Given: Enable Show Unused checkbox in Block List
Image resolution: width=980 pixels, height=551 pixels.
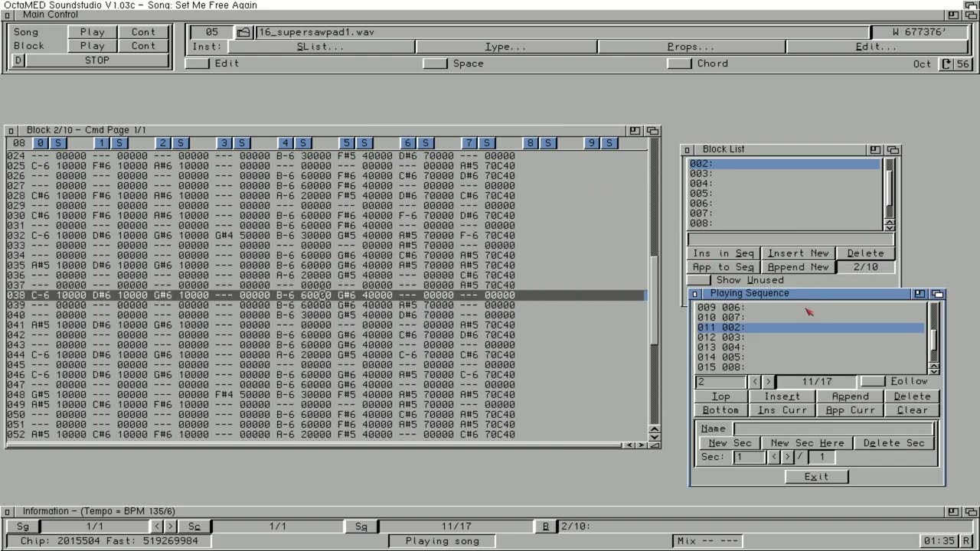Looking at the screenshot, I should pyautogui.click(x=699, y=280).
